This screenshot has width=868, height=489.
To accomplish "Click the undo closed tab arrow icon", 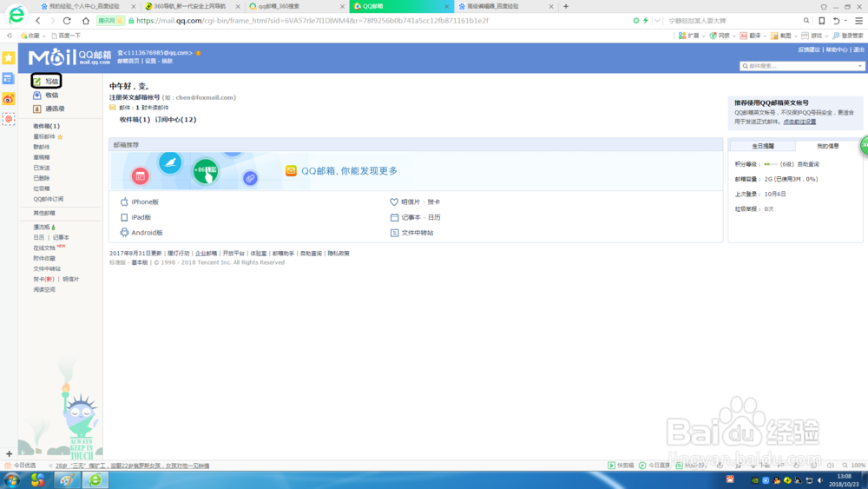I will coord(836,21).
